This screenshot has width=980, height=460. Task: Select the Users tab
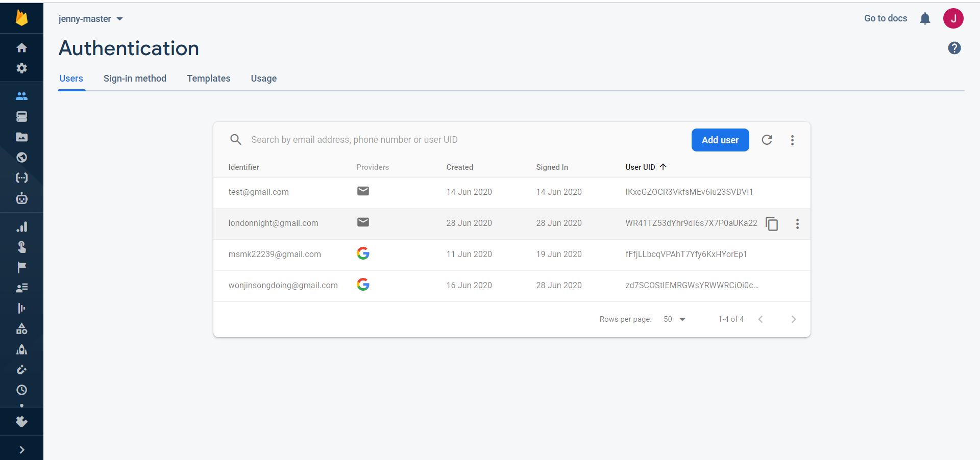click(71, 79)
